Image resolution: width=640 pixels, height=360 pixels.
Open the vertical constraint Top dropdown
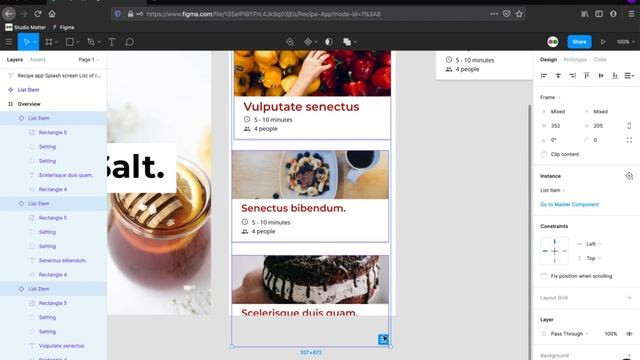point(593,258)
